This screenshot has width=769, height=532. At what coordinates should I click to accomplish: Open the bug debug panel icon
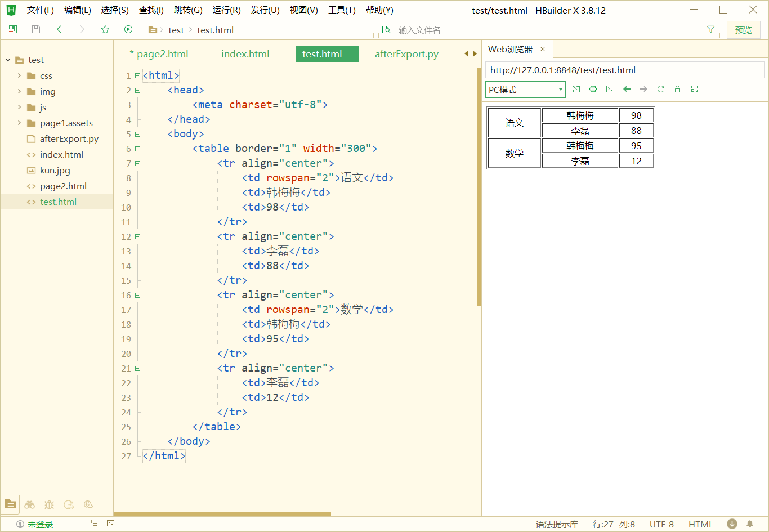click(x=49, y=504)
